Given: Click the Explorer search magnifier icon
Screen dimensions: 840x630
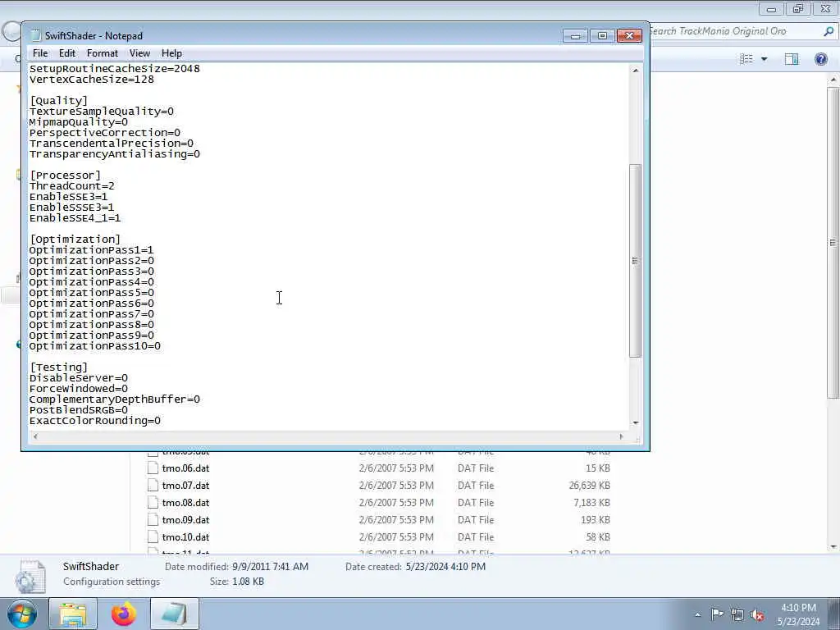Looking at the screenshot, I should click(829, 32).
